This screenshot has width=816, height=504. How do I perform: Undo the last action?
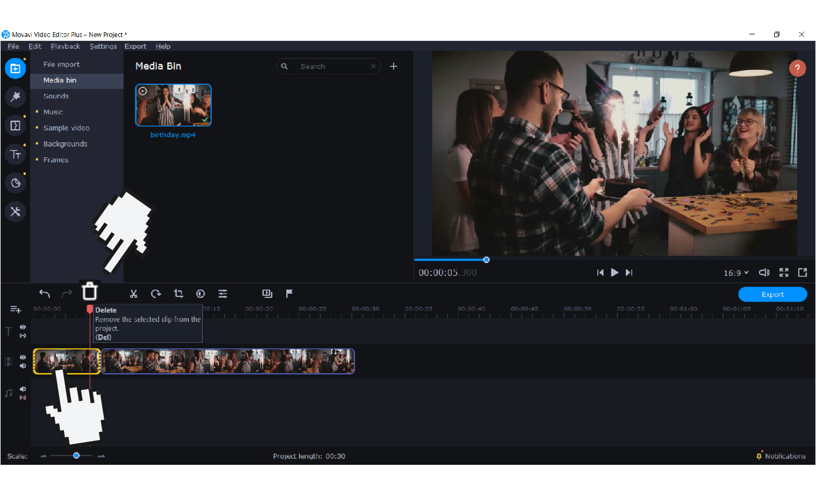45,294
